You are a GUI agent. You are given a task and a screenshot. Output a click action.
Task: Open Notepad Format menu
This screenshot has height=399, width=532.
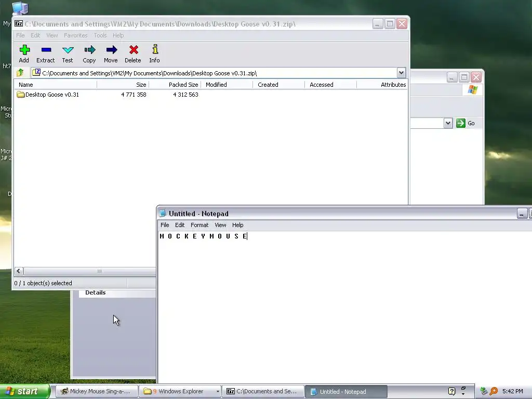tap(199, 225)
